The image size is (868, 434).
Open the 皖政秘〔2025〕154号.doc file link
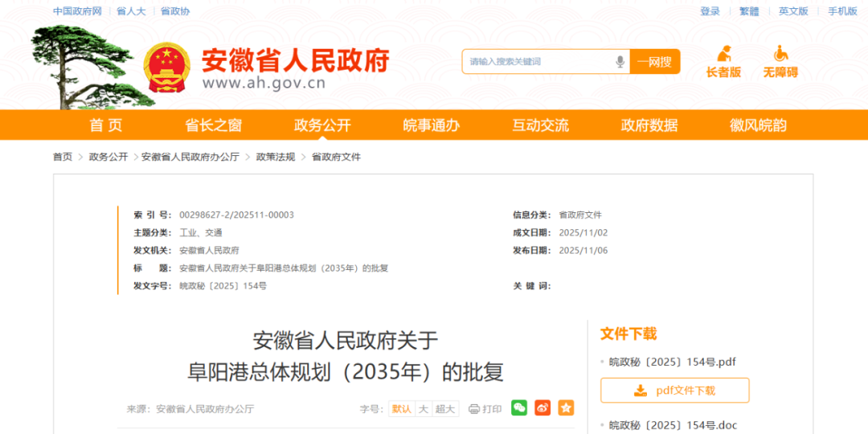click(x=674, y=425)
